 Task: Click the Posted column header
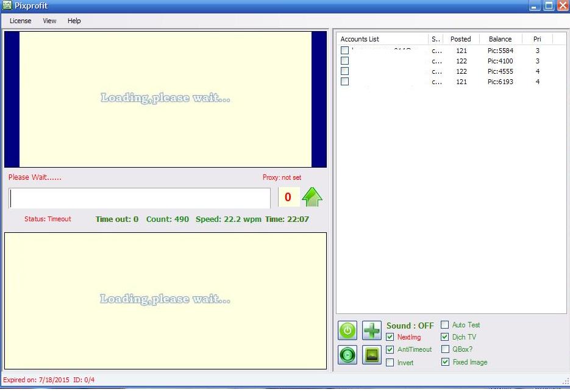[x=461, y=39]
